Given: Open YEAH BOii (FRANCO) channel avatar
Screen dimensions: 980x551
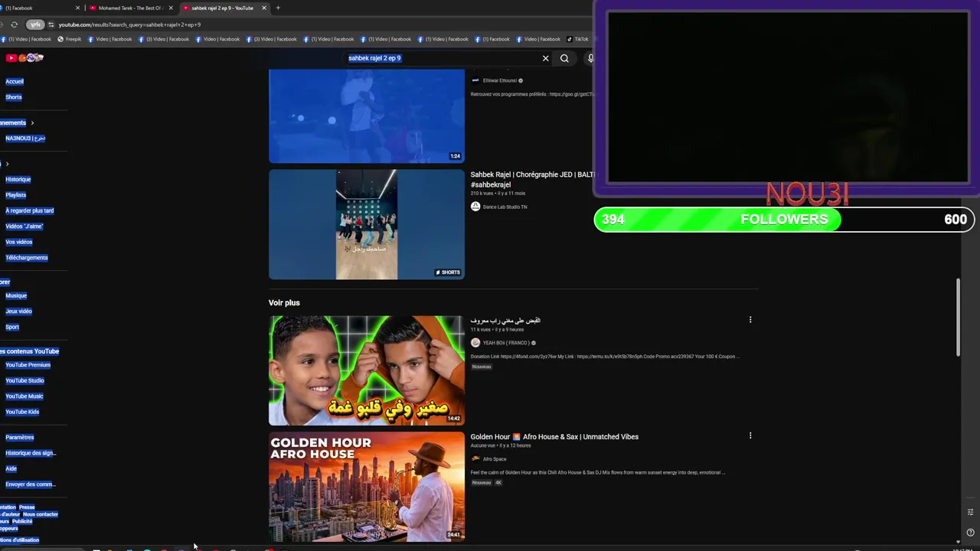Looking at the screenshot, I should [475, 343].
